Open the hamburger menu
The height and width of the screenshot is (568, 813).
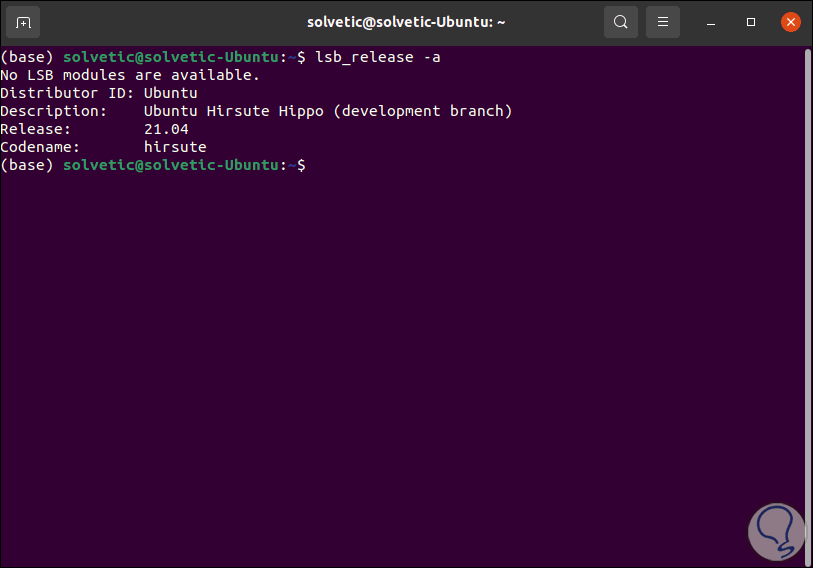click(x=663, y=22)
